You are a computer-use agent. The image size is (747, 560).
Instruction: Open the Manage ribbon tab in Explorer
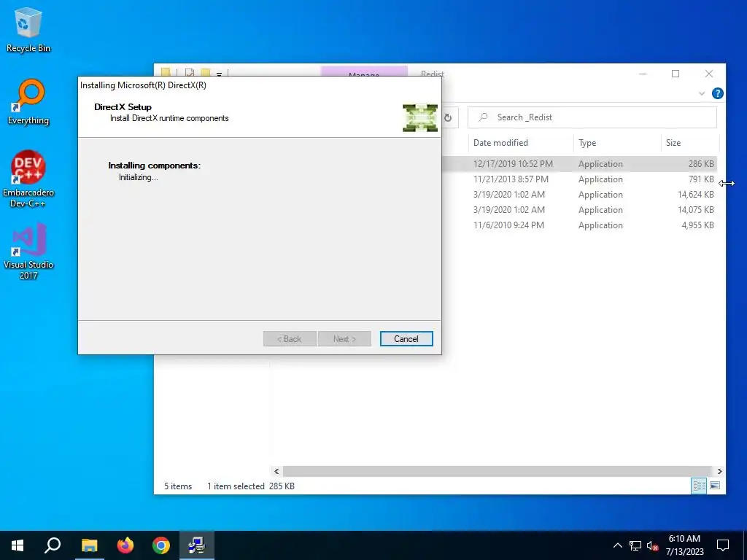[364, 72]
